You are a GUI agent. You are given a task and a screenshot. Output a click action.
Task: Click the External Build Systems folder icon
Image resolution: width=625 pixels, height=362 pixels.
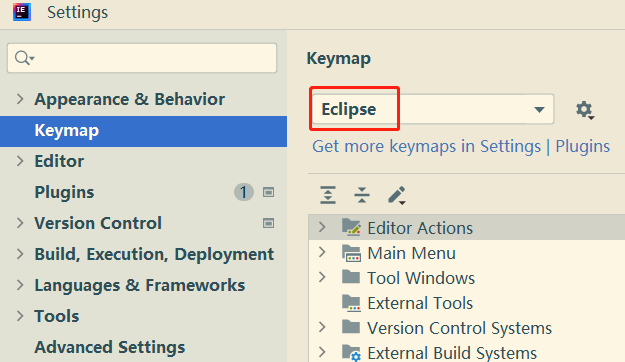[352, 353]
